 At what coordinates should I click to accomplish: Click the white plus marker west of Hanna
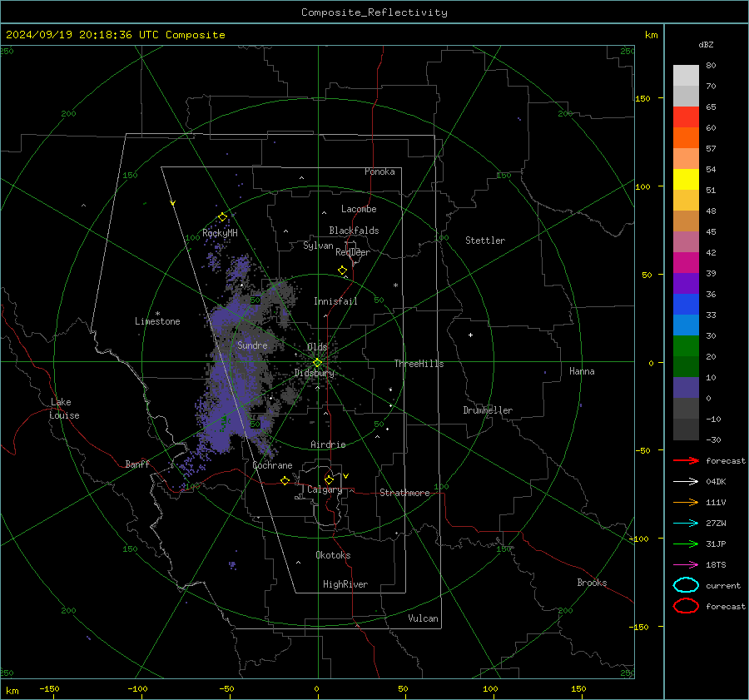[x=470, y=335]
